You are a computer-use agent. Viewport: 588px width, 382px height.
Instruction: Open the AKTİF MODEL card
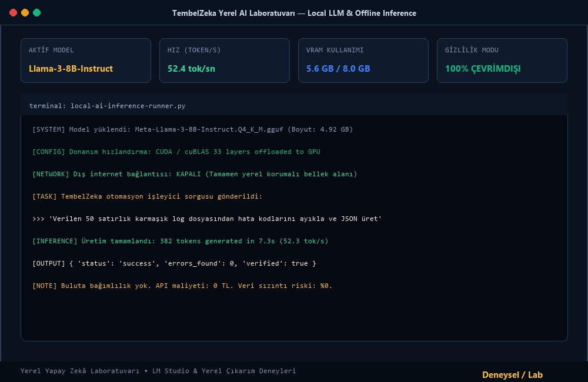pos(86,61)
